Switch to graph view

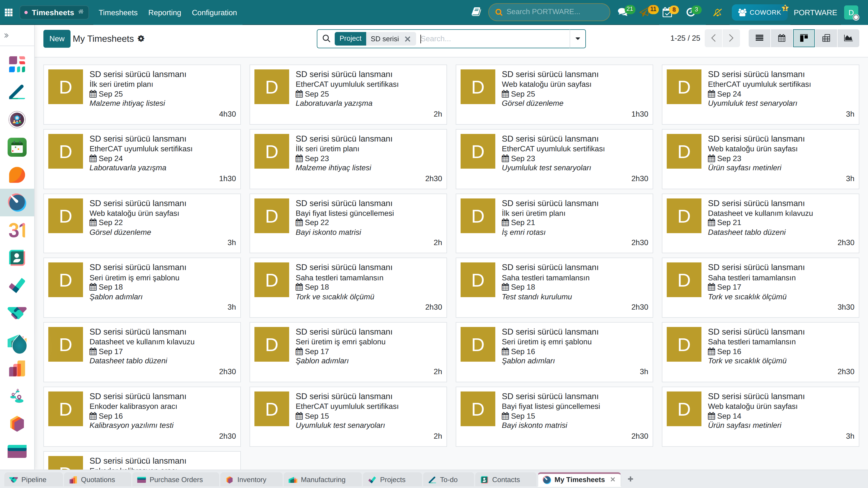coord(848,38)
